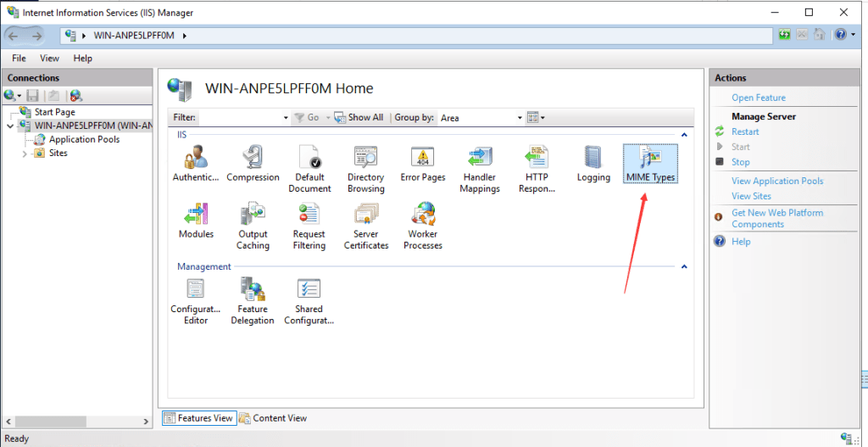Collapse the IIS group section
868x447 pixels.
tap(684, 135)
